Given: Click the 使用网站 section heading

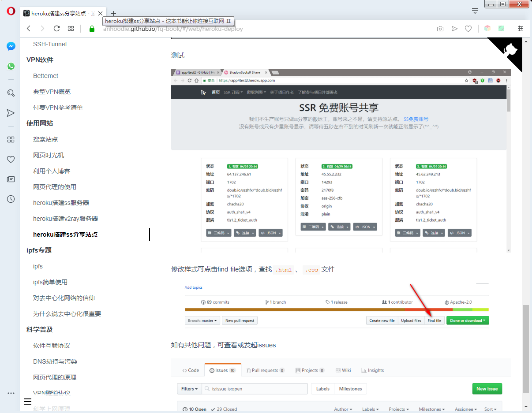Looking at the screenshot, I should coord(40,123).
